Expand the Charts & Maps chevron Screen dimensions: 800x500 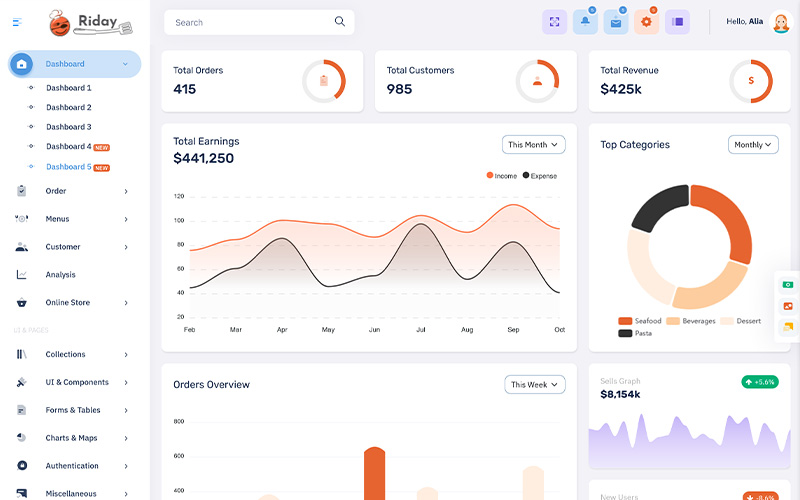tap(126, 438)
